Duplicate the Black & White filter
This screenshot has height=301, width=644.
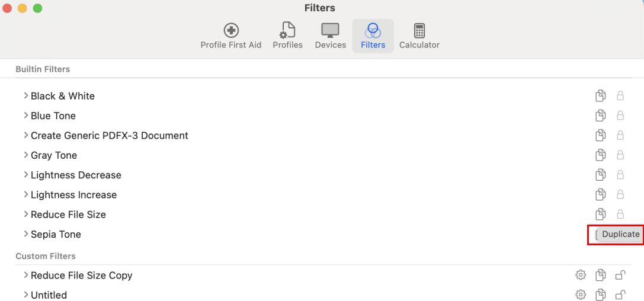(x=601, y=95)
